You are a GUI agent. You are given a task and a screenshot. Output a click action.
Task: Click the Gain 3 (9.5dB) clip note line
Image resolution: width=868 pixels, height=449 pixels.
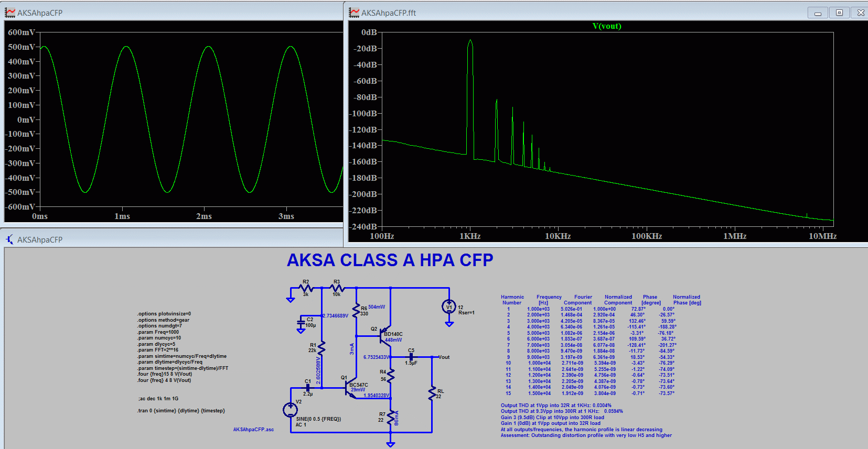click(552, 418)
